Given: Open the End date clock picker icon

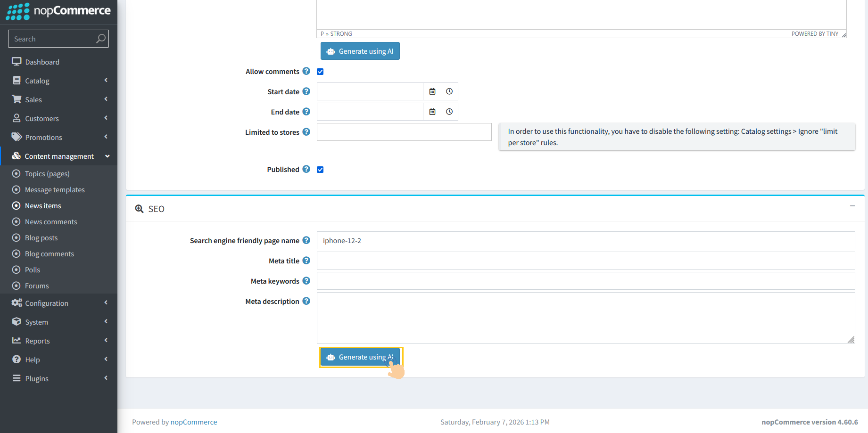Looking at the screenshot, I should [x=449, y=112].
